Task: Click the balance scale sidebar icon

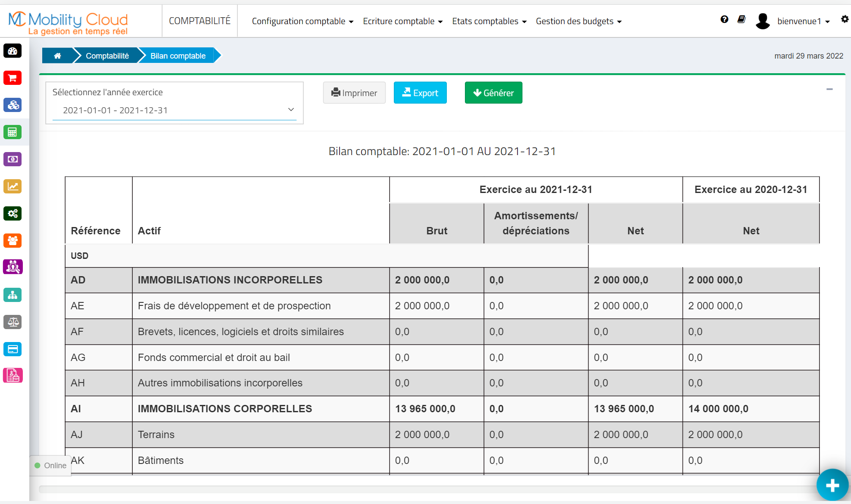Action: click(12, 322)
